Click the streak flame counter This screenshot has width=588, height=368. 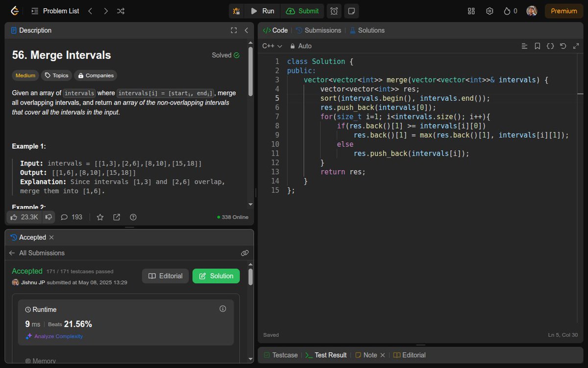pyautogui.click(x=510, y=11)
